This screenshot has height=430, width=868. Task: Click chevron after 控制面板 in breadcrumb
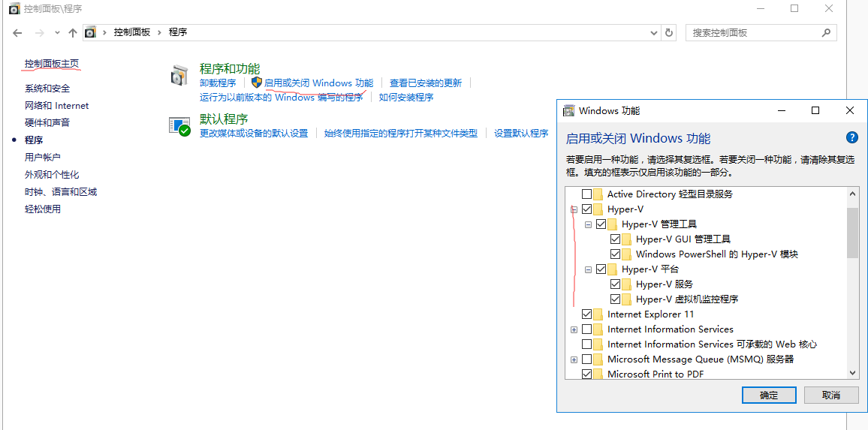(159, 33)
